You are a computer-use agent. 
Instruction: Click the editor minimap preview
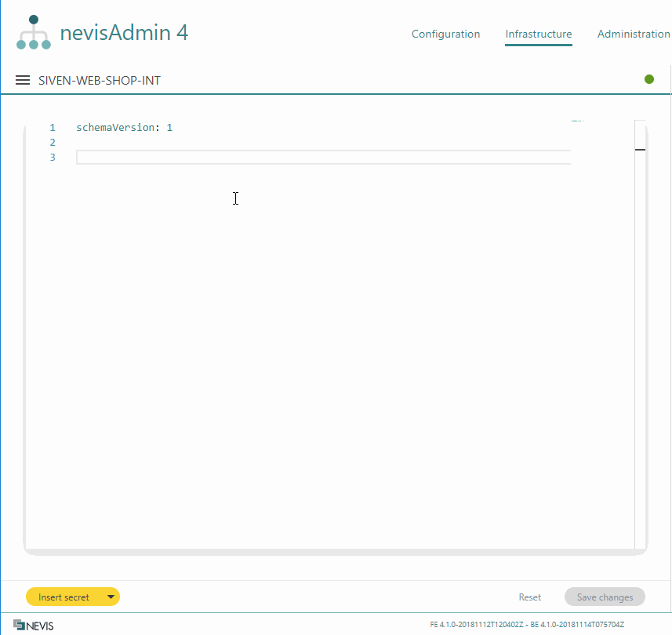point(578,122)
